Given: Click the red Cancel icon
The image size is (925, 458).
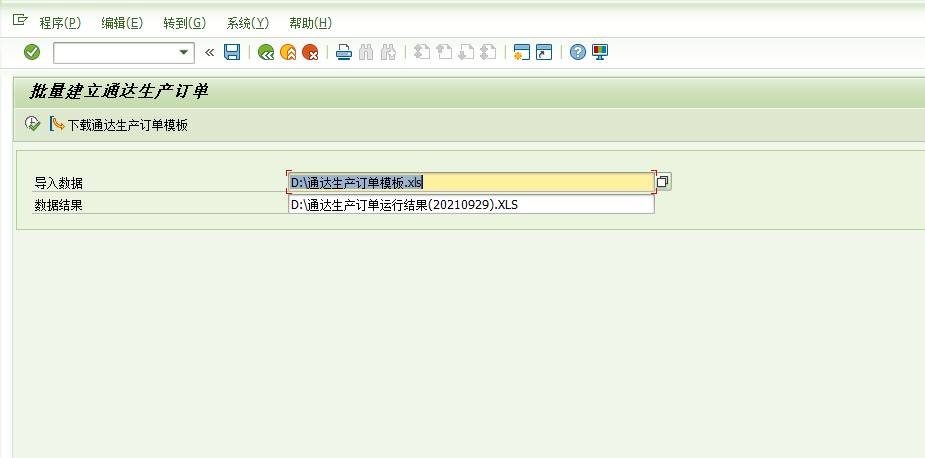Looking at the screenshot, I should coord(310,53).
